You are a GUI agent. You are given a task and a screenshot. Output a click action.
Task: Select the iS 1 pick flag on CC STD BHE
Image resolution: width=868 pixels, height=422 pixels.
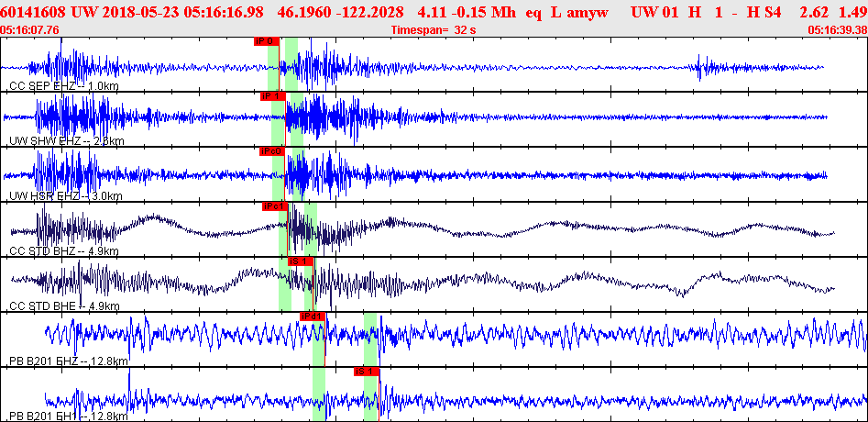(x=302, y=261)
